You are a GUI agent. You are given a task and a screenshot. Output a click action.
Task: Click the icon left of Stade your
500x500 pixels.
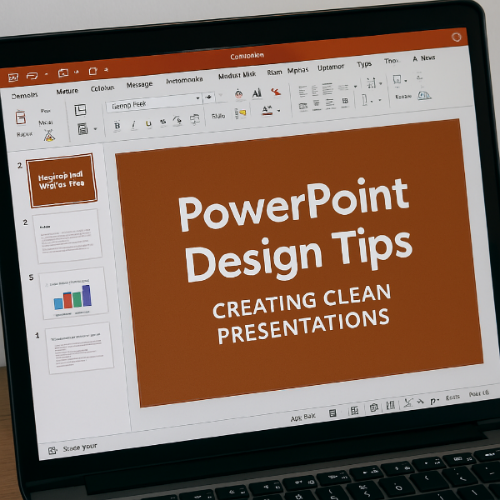click(53, 451)
